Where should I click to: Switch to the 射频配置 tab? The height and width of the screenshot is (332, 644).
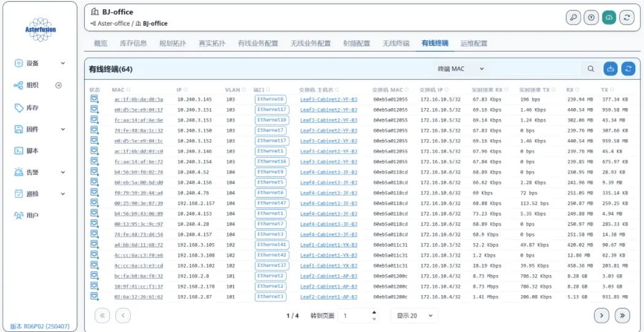pos(357,43)
